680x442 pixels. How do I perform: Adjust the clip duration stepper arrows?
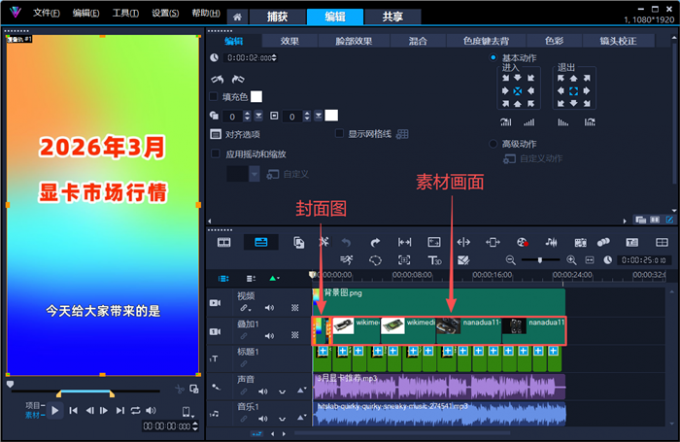click(274, 58)
